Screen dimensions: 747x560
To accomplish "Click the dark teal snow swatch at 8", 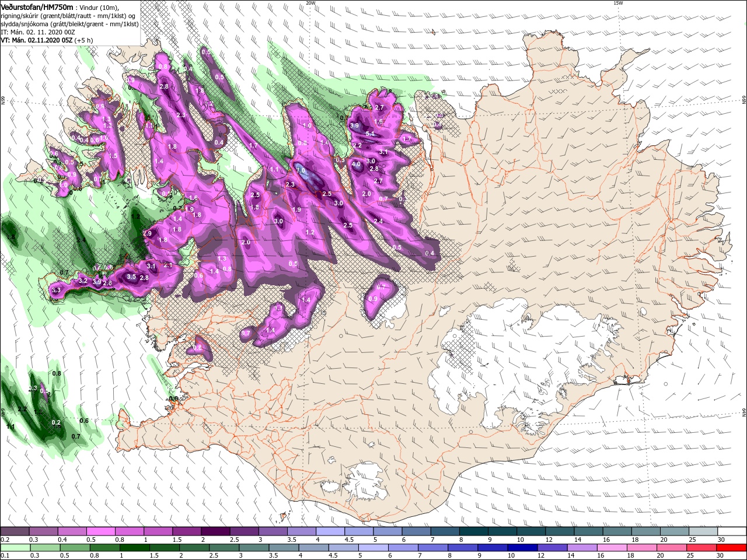I will tap(473, 531).
